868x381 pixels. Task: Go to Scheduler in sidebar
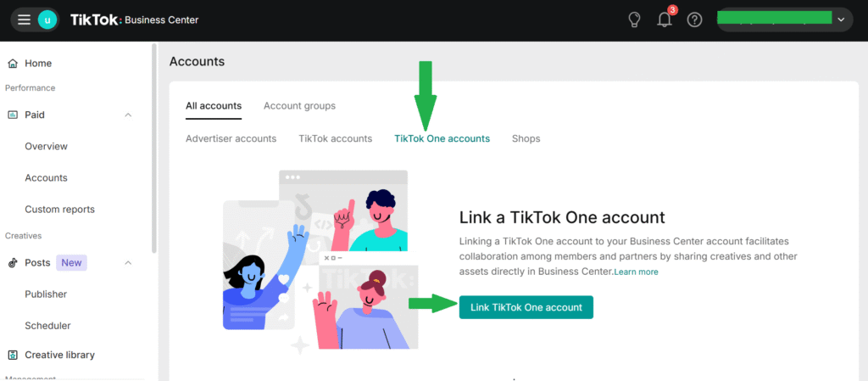(47, 326)
